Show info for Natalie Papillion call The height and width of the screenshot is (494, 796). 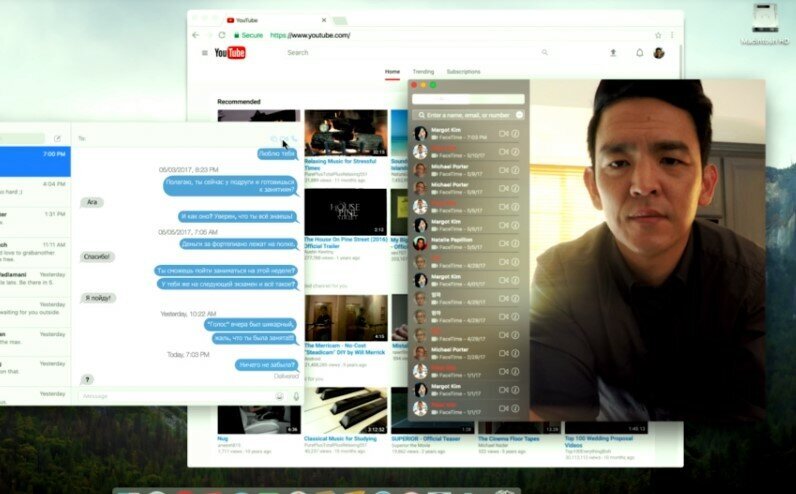515,244
